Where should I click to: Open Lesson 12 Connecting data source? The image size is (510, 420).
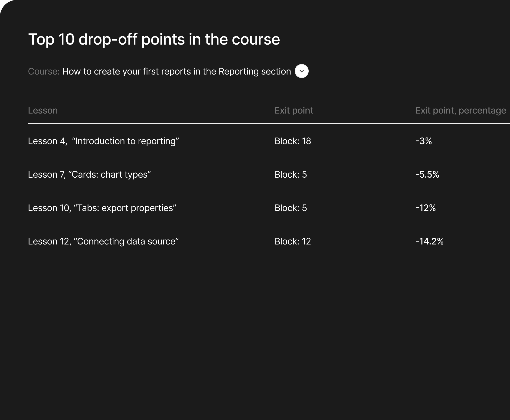pyautogui.click(x=103, y=241)
